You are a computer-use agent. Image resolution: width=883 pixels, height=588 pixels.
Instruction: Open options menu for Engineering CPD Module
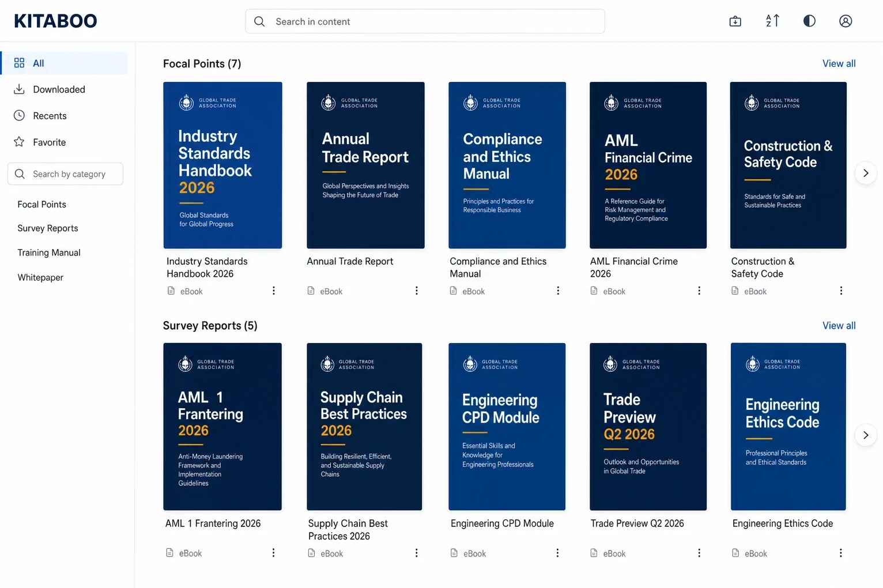coord(557,553)
